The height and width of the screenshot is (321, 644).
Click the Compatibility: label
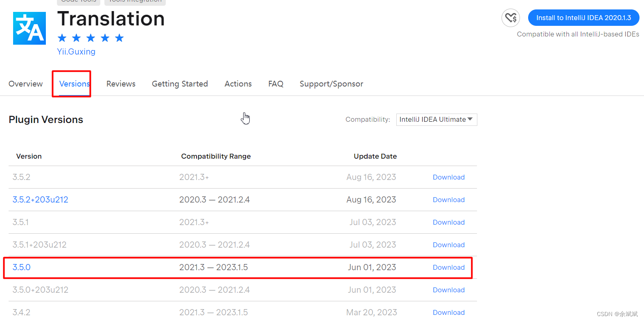368,119
